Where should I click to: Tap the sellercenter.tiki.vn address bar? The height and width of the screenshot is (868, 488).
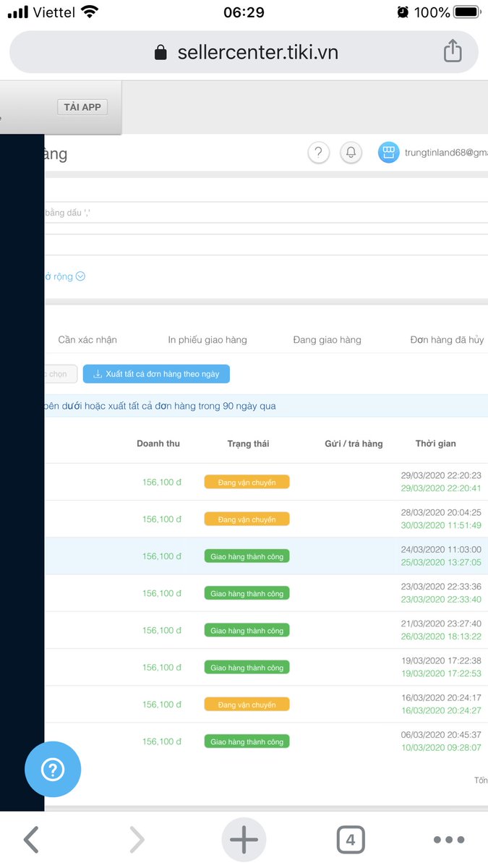(x=244, y=52)
